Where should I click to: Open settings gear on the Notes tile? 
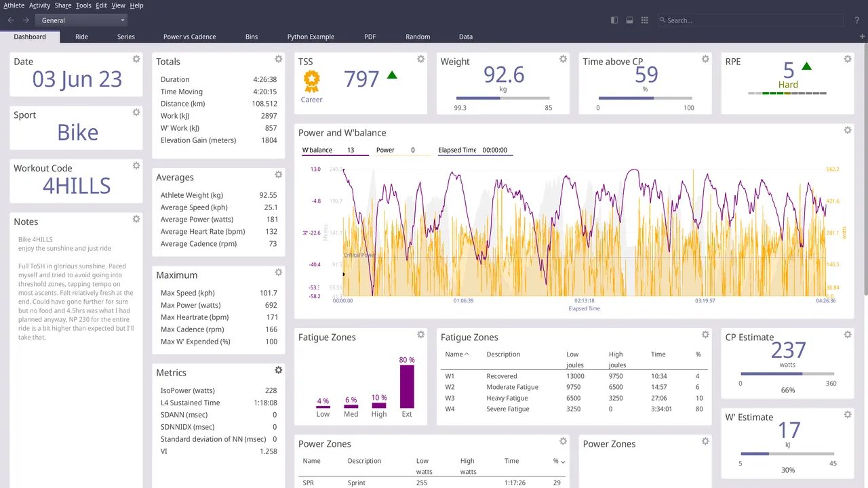pyautogui.click(x=136, y=219)
